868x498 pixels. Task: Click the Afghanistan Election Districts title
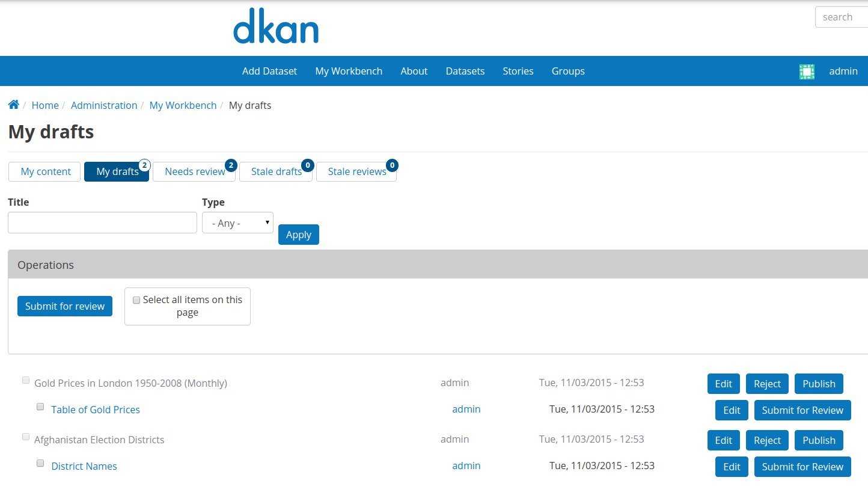click(x=99, y=440)
